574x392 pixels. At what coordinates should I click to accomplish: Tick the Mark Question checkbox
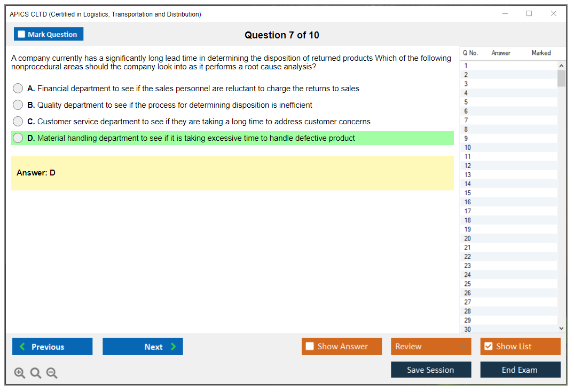click(x=22, y=35)
